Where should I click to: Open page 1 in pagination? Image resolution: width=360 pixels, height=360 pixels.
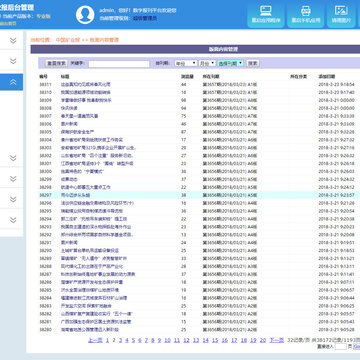tap(107, 340)
